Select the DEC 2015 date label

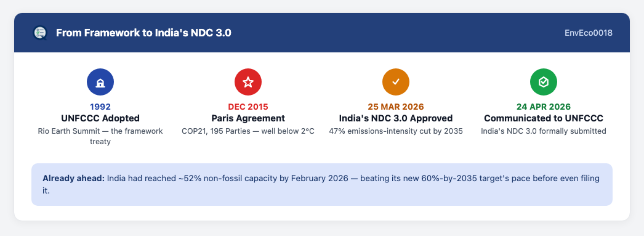click(x=248, y=107)
